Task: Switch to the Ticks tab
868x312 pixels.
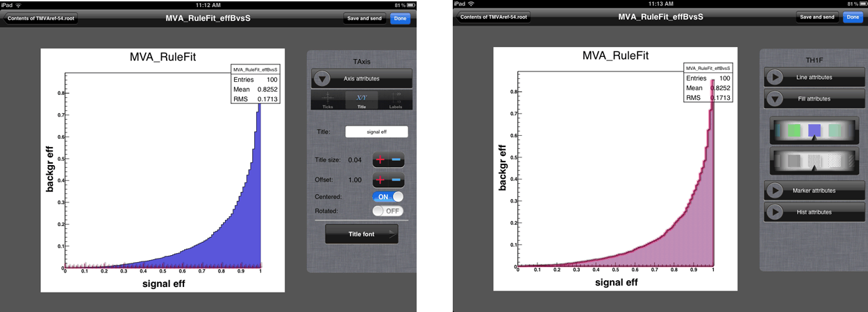Action: (x=328, y=101)
